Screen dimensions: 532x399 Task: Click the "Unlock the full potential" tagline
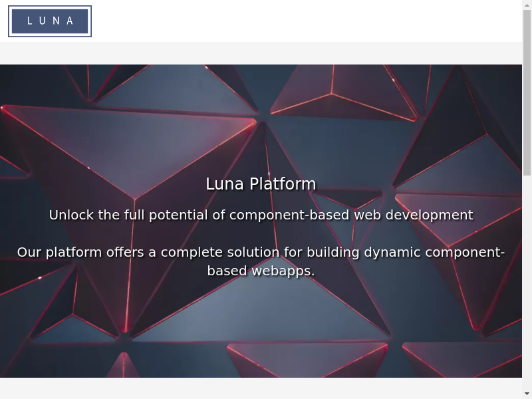click(x=261, y=215)
